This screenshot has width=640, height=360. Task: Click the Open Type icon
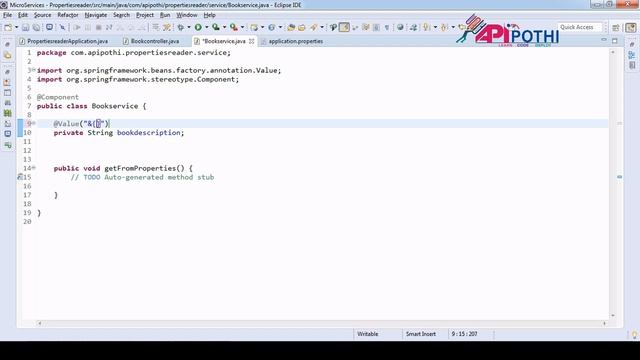291,27
